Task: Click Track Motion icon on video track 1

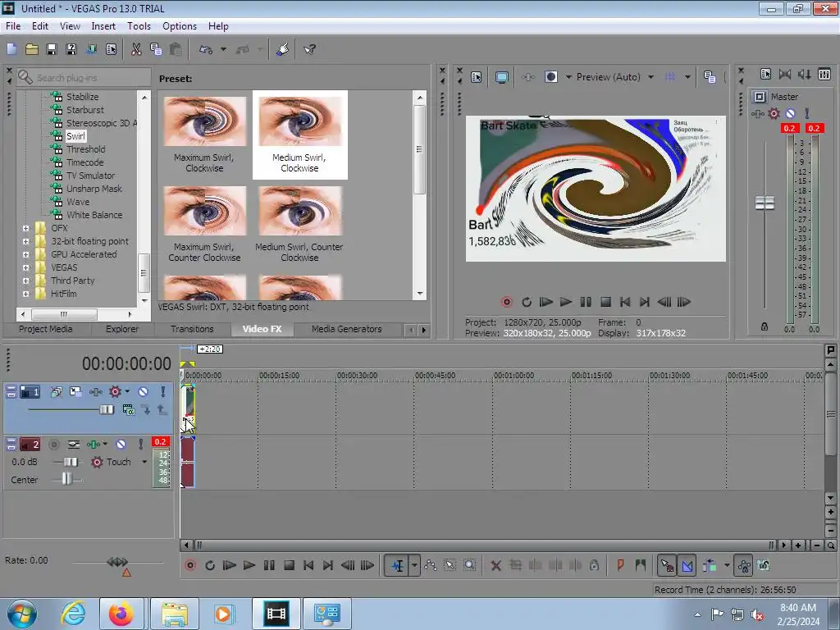Action: [75, 391]
